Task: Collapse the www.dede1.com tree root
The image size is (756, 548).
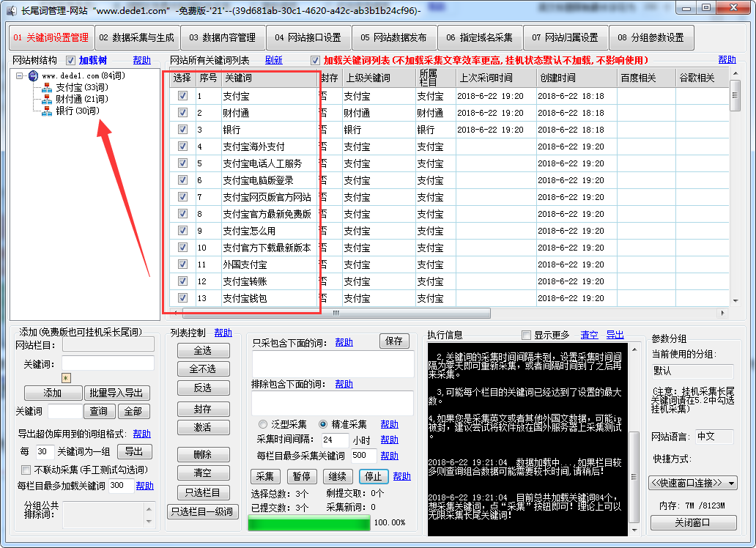Action: (19, 75)
